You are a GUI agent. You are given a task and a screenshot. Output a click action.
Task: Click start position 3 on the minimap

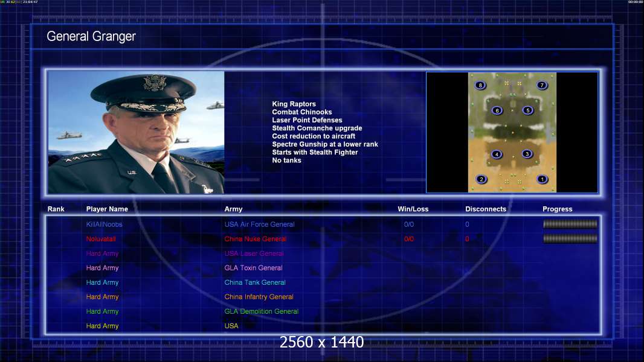coord(527,154)
